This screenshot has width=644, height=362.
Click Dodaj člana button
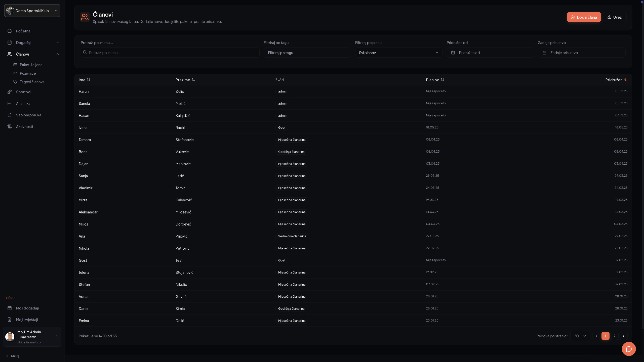(x=584, y=17)
